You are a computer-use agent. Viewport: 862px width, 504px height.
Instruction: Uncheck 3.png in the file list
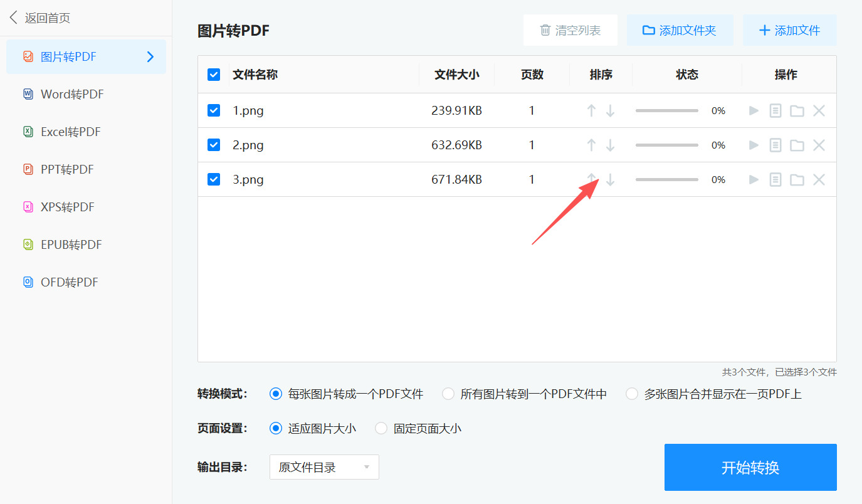[x=214, y=179]
